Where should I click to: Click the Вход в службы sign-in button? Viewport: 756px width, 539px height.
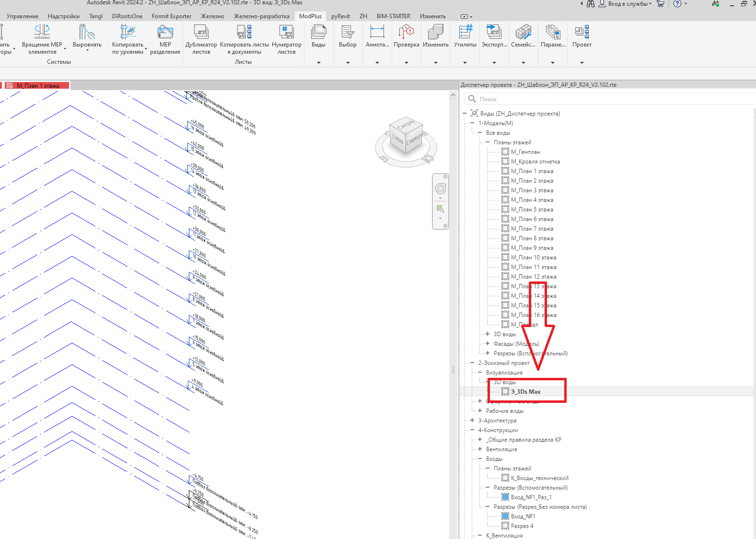625,4
